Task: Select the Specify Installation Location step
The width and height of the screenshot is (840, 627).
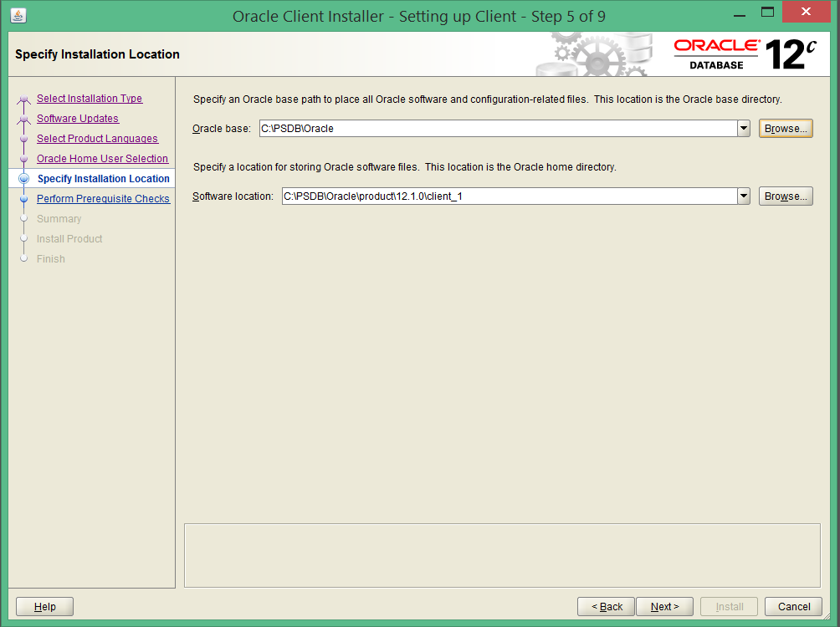Action: pyautogui.click(x=104, y=179)
